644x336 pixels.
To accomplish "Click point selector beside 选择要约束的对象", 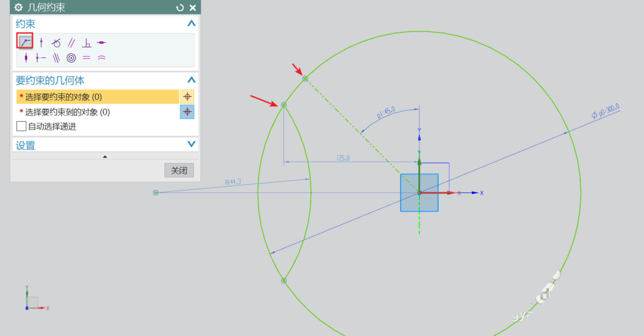I will 187,97.
